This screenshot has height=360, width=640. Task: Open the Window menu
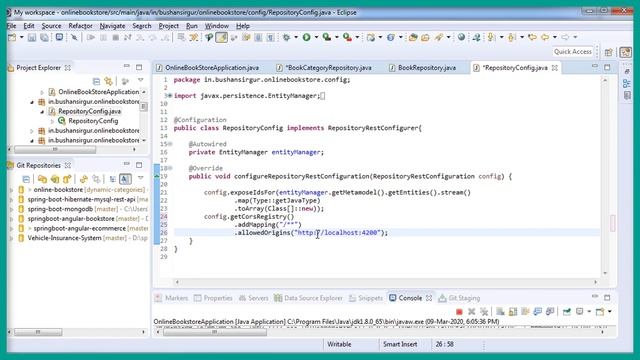pyautogui.click(x=217, y=26)
